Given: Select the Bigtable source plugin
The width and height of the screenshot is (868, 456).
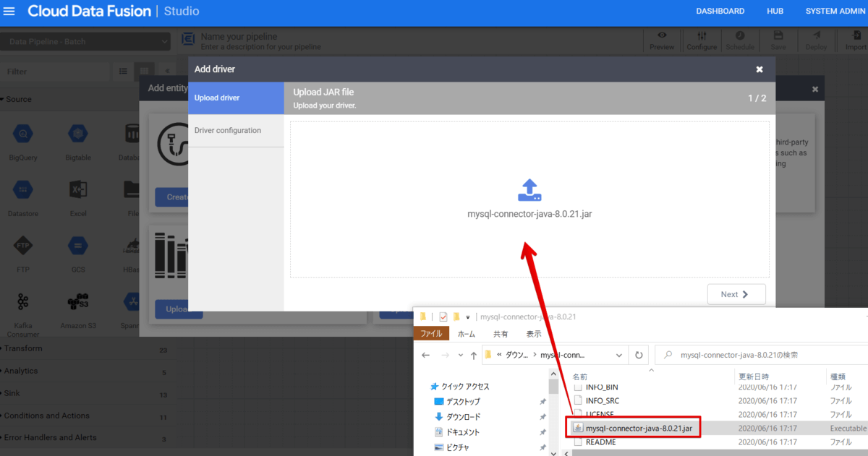Looking at the screenshot, I should [78, 142].
